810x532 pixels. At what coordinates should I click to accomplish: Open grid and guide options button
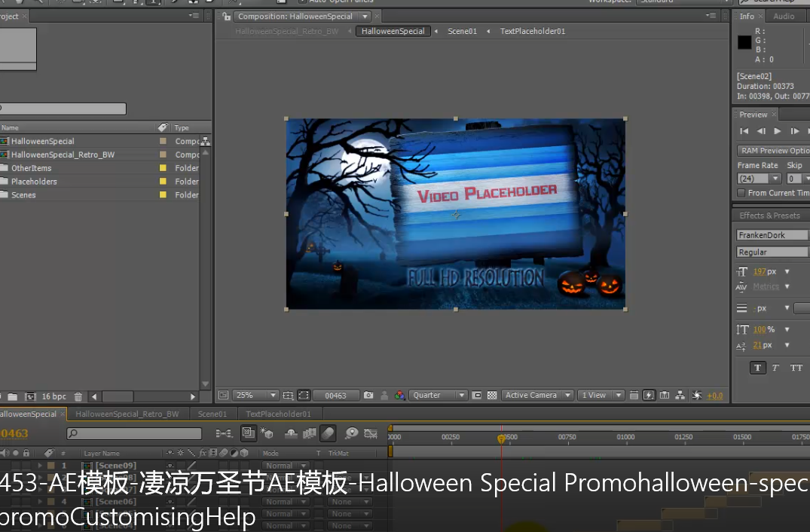point(288,395)
